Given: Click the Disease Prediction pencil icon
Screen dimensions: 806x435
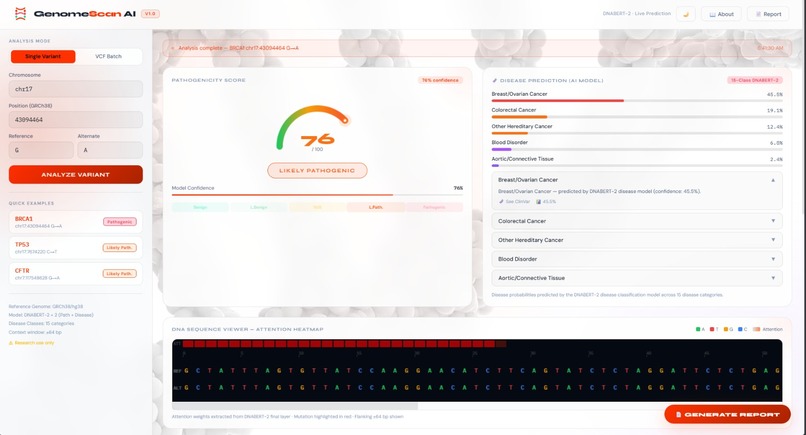Looking at the screenshot, I should [x=494, y=81].
